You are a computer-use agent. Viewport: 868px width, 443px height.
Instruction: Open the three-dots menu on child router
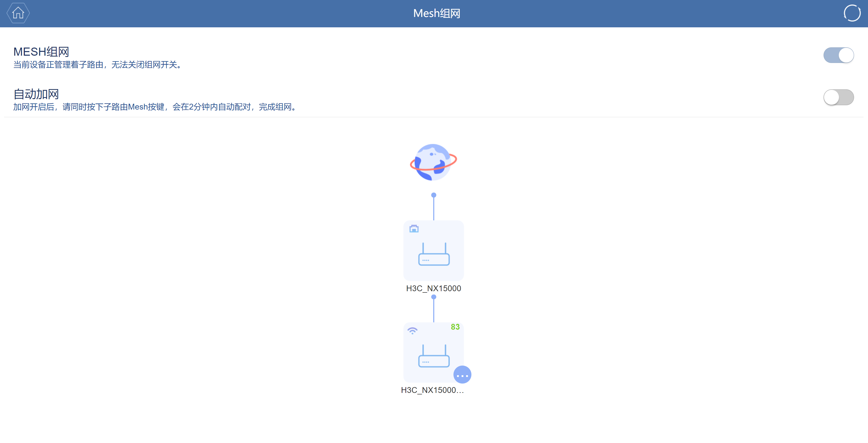point(462,374)
